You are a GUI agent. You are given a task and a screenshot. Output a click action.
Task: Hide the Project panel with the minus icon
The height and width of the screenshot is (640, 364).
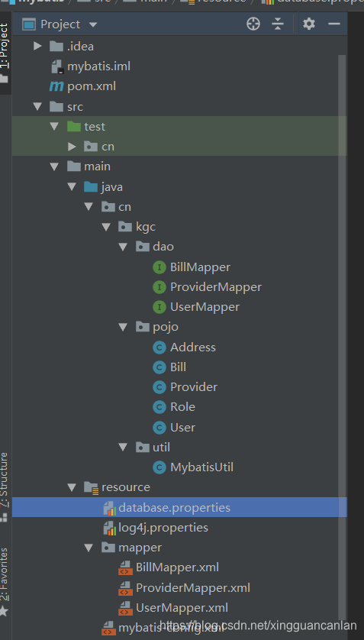click(334, 24)
